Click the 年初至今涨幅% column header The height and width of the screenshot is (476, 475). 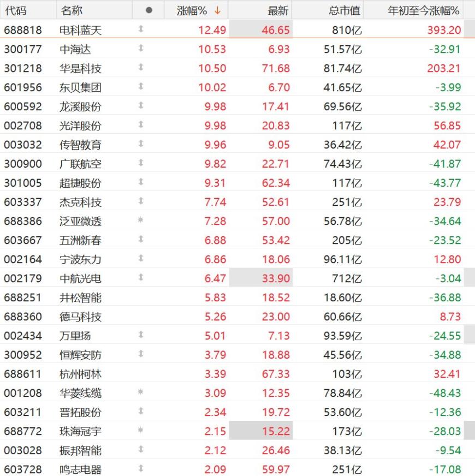coord(423,10)
